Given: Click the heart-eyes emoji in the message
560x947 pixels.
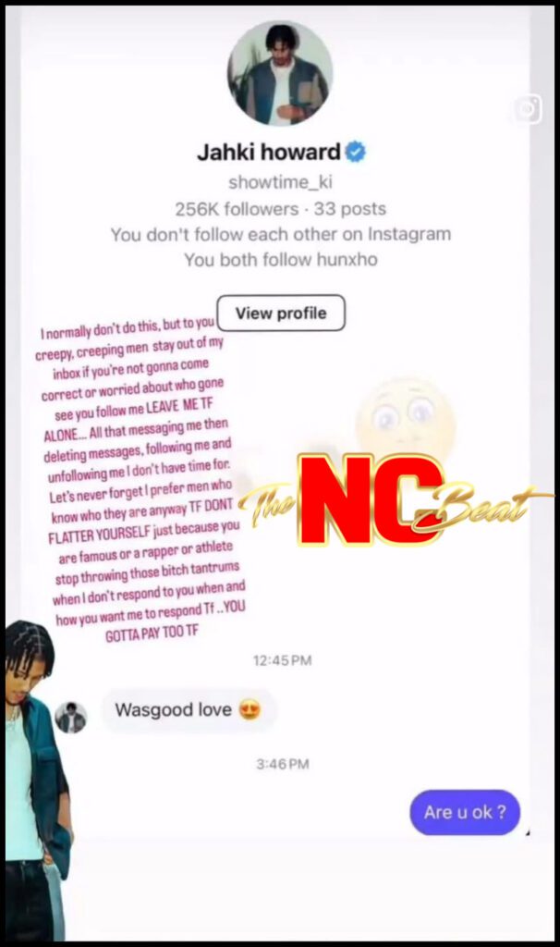Looking at the screenshot, I should click(250, 709).
